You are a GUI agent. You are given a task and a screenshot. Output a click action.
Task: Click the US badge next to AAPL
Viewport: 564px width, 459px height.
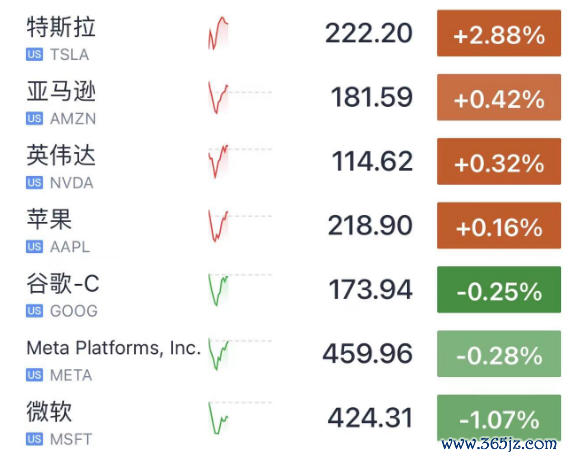[35, 247]
